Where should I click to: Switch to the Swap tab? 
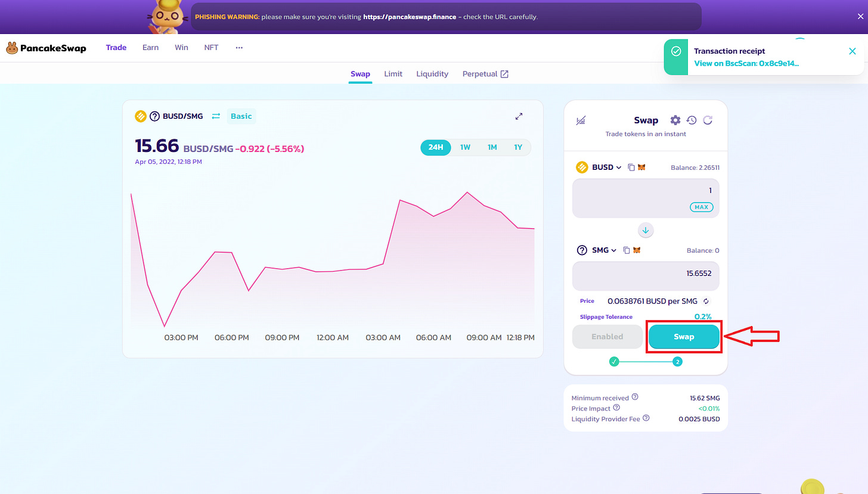[x=360, y=74]
